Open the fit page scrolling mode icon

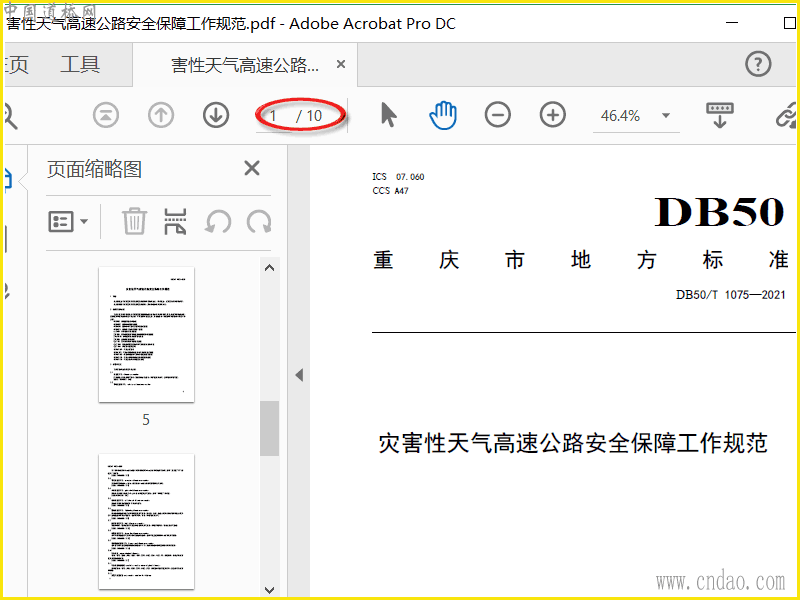click(719, 115)
